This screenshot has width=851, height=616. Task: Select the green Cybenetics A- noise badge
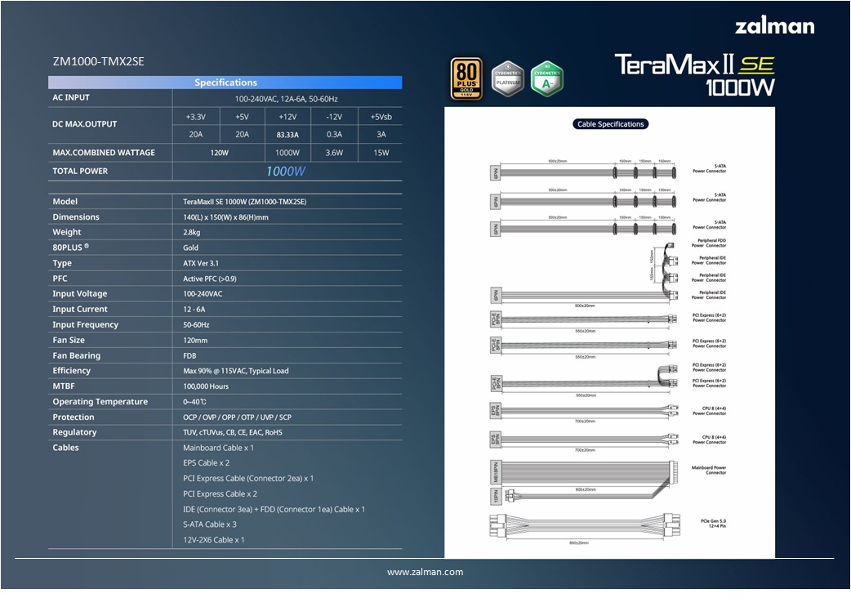(x=547, y=78)
